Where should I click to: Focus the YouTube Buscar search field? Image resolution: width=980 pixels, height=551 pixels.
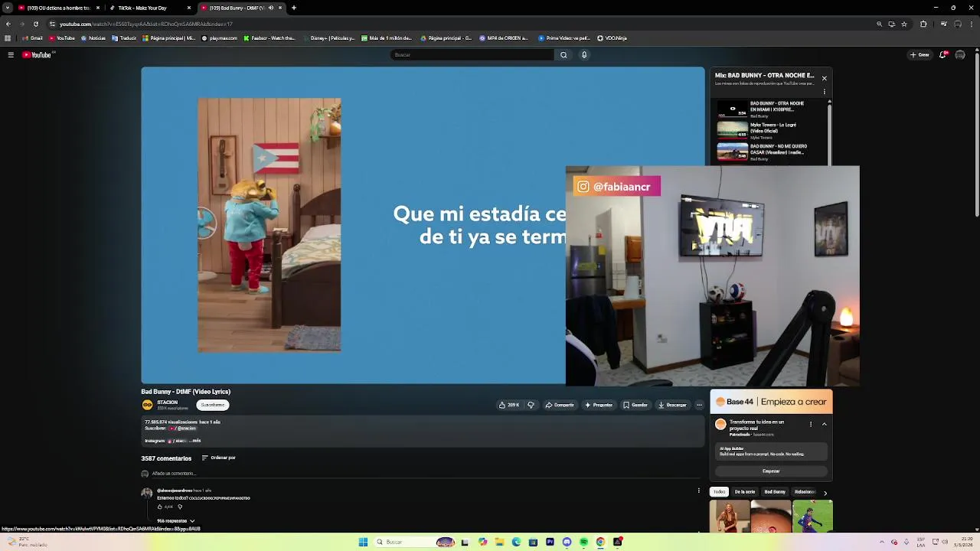click(472, 54)
